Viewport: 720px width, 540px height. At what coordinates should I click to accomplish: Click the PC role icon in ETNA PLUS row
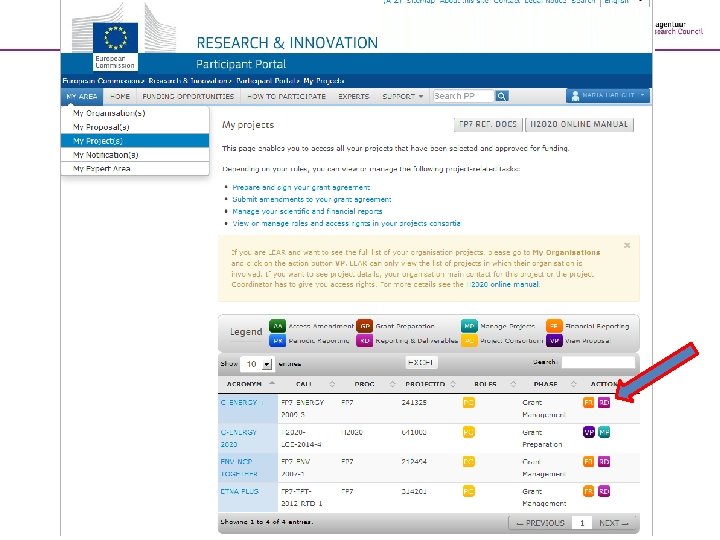click(x=468, y=491)
